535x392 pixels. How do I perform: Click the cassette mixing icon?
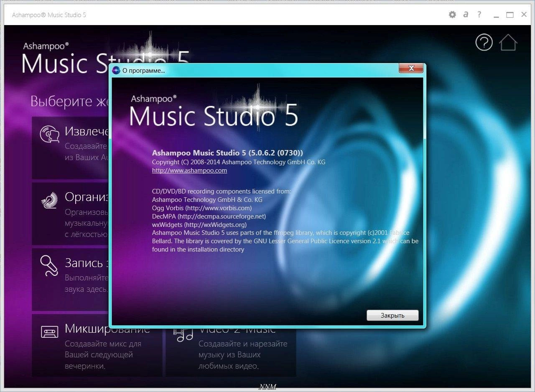49,332
